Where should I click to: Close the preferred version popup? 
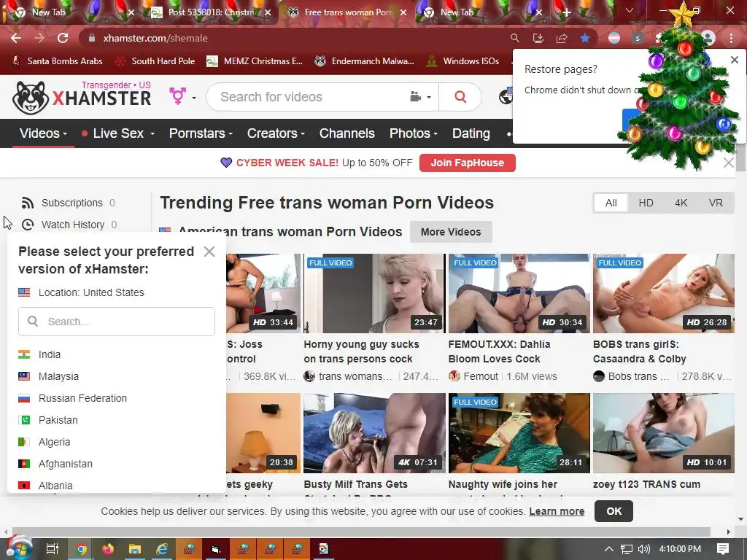[x=209, y=252]
